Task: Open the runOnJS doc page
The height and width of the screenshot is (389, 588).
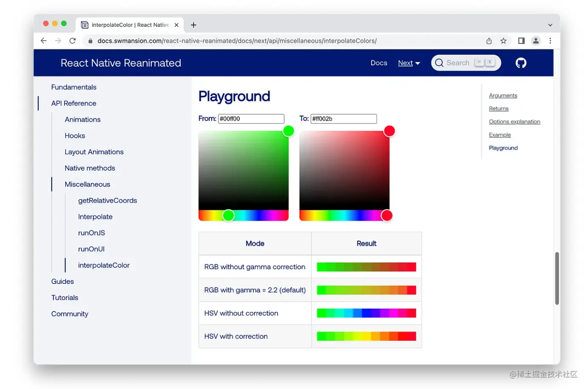Action: (x=92, y=233)
